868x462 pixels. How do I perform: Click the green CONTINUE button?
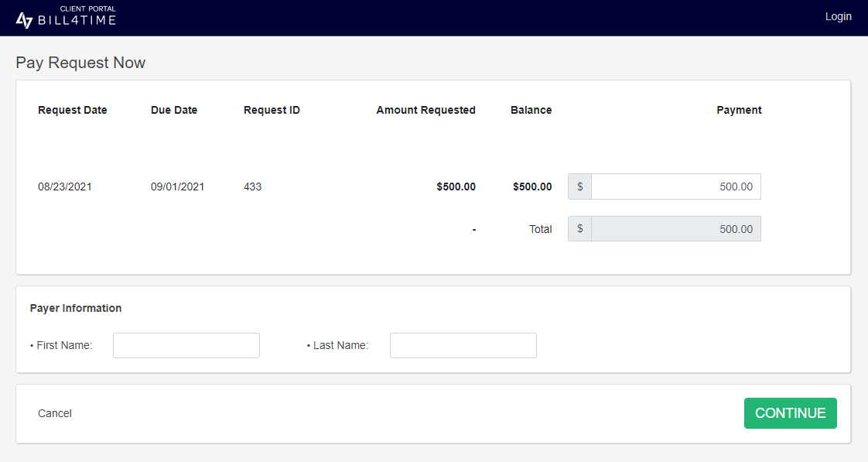(791, 413)
